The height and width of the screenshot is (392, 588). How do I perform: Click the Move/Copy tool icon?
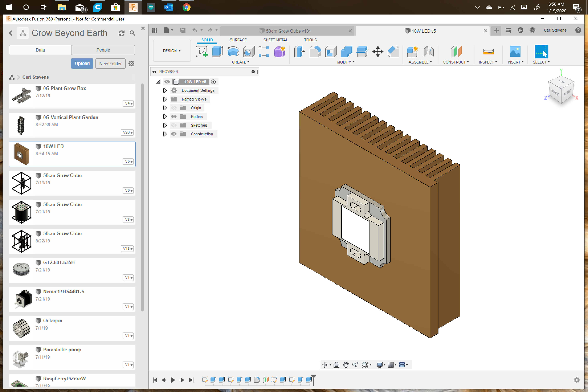coord(377,52)
